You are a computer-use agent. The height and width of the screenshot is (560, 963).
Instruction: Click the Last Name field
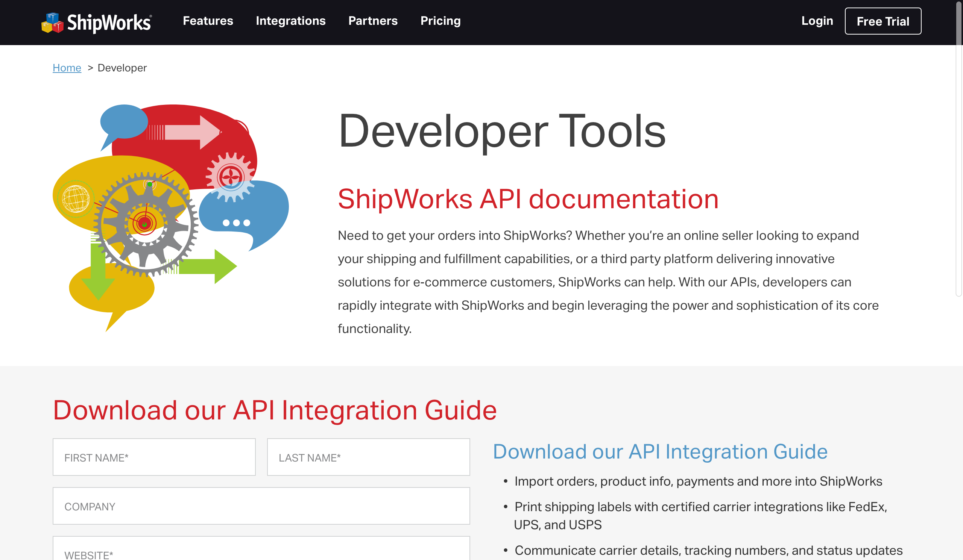(368, 457)
